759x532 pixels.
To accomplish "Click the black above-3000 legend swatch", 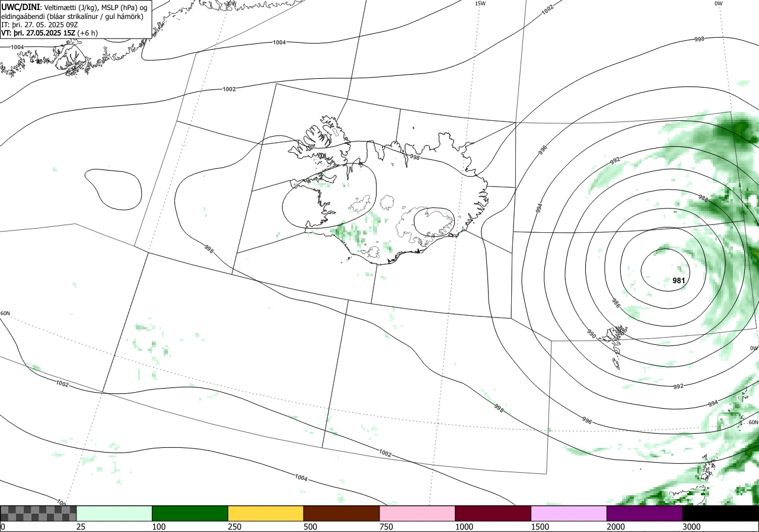I will click(720, 513).
